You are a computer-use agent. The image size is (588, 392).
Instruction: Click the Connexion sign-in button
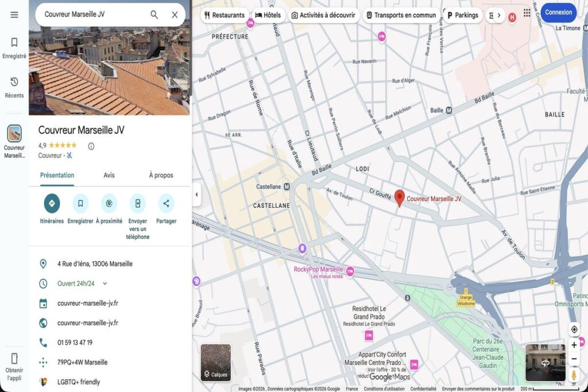(558, 13)
